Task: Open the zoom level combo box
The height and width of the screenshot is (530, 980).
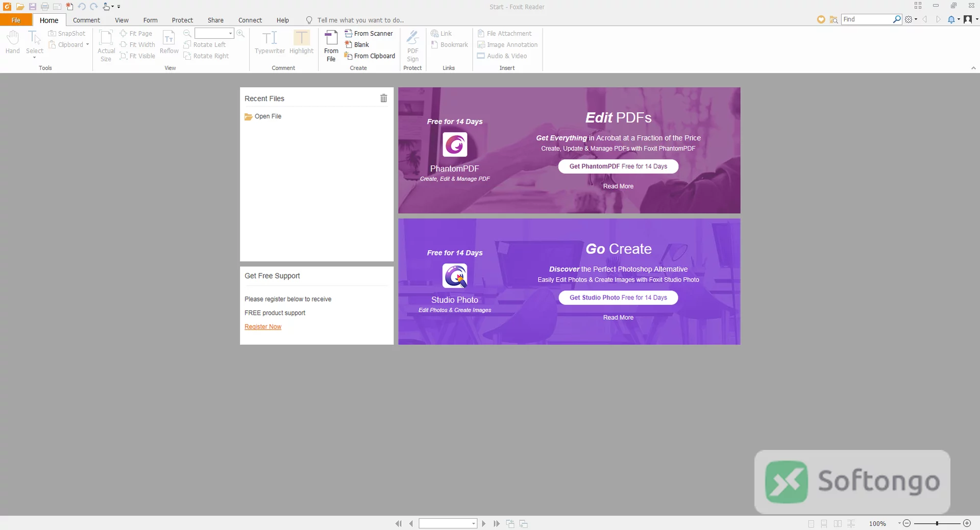Action: (214, 33)
